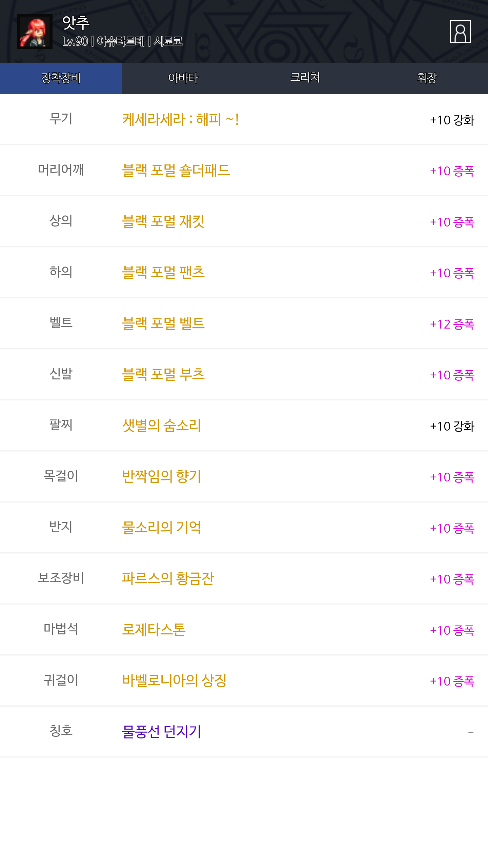
Task: Open weapon item 케세라세라 : 해피 ~!
Action: [181, 120]
